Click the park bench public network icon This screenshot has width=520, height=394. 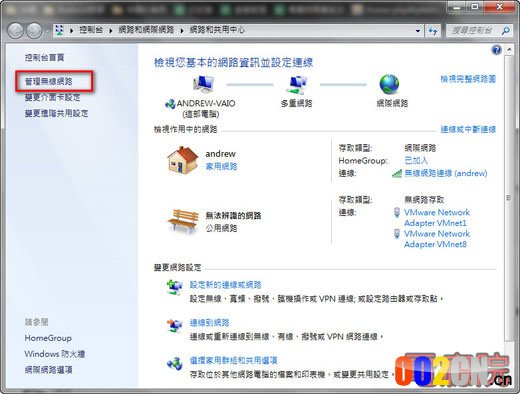point(183,221)
